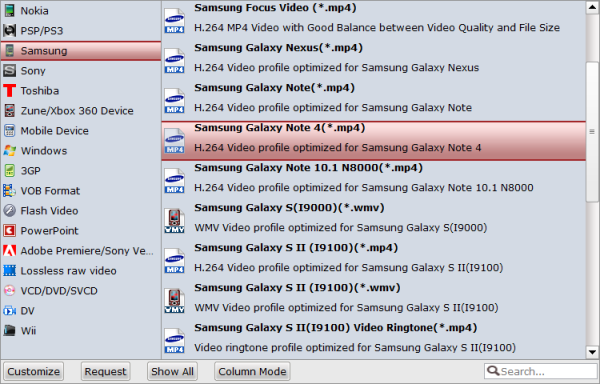Choose the Sony category
600x384 pixels.
[81, 71]
